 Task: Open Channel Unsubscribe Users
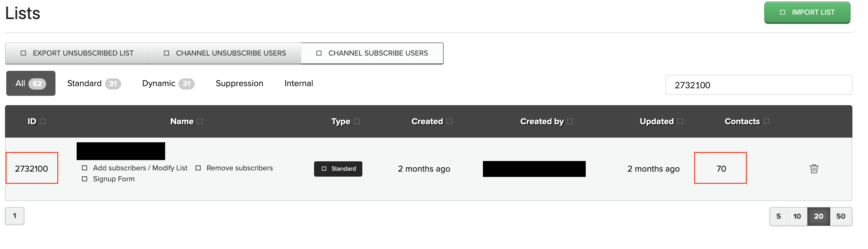pos(225,53)
